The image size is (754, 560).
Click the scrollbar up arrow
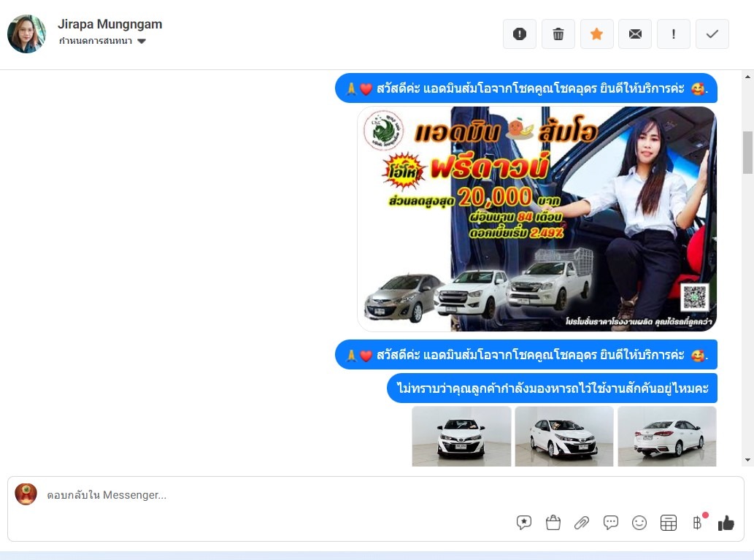click(x=747, y=77)
